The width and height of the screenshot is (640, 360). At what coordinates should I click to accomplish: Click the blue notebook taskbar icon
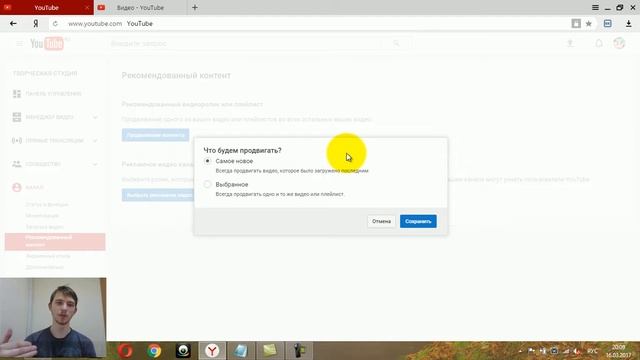click(x=241, y=351)
